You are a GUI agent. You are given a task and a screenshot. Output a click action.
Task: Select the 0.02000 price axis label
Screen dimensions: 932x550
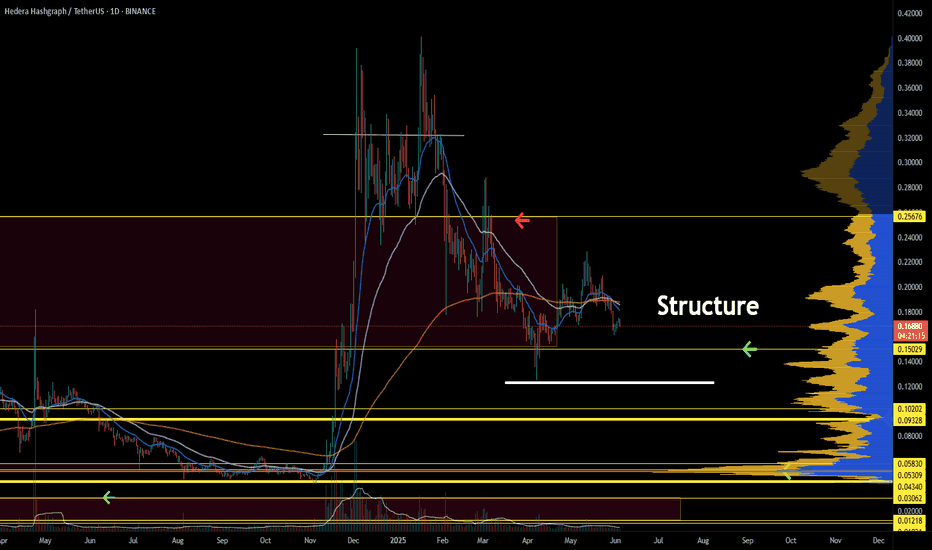click(909, 511)
